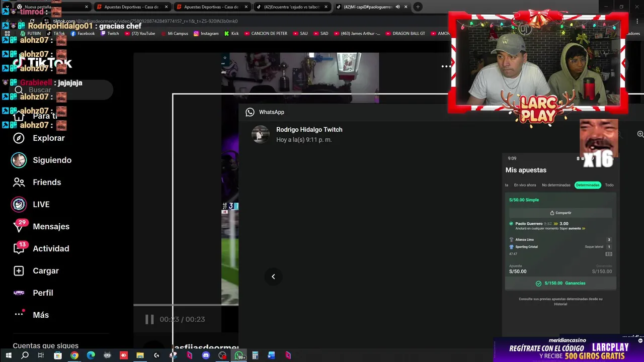The height and width of the screenshot is (362, 644).
Task: Open Task View on the taskbar
Action: click(41, 355)
